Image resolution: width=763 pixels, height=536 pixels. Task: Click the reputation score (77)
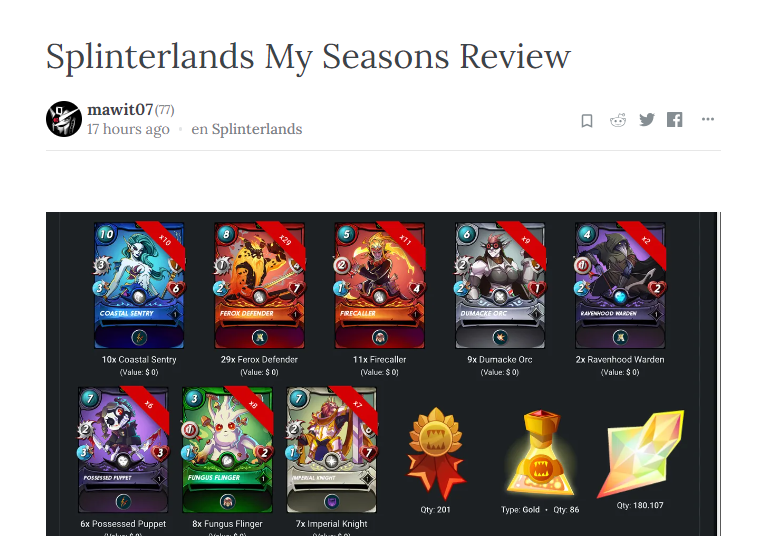[x=164, y=110]
